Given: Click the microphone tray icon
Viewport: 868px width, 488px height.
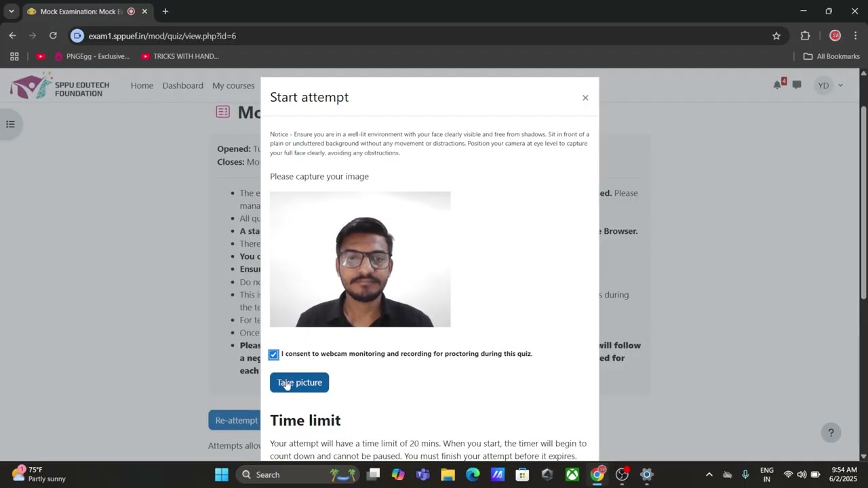Looking at the screenshot, I should [x=745, y=474].
